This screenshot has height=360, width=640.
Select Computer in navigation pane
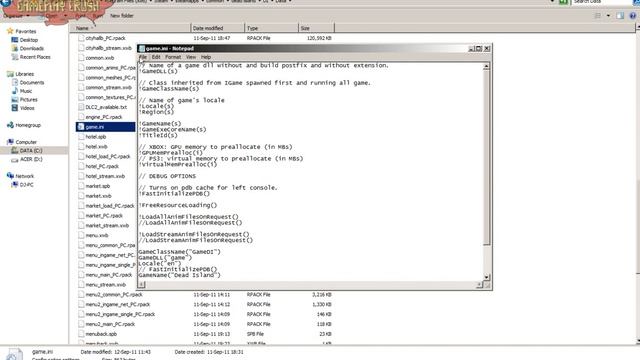(x=26, y=142)
